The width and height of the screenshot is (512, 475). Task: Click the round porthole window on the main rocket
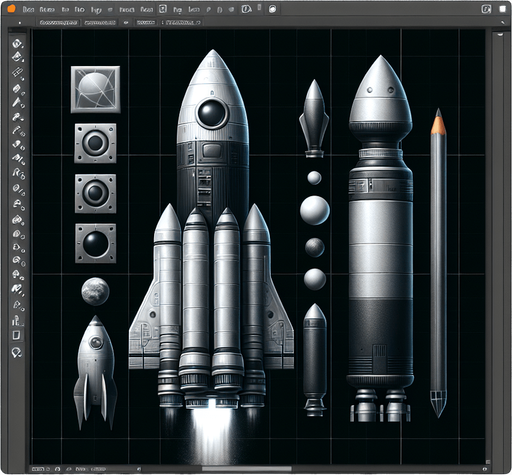tap(212, 113)
